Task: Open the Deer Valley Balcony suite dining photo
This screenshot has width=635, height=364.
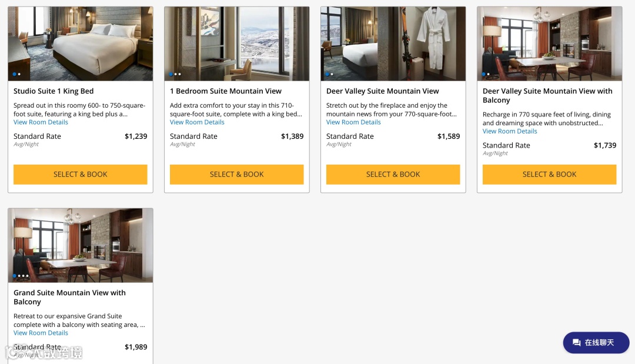Action: point(549,44)
